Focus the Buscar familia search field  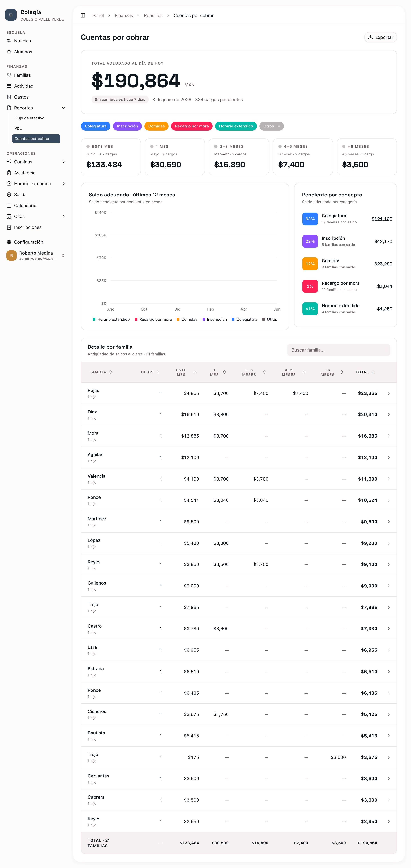tap(338, 350)
